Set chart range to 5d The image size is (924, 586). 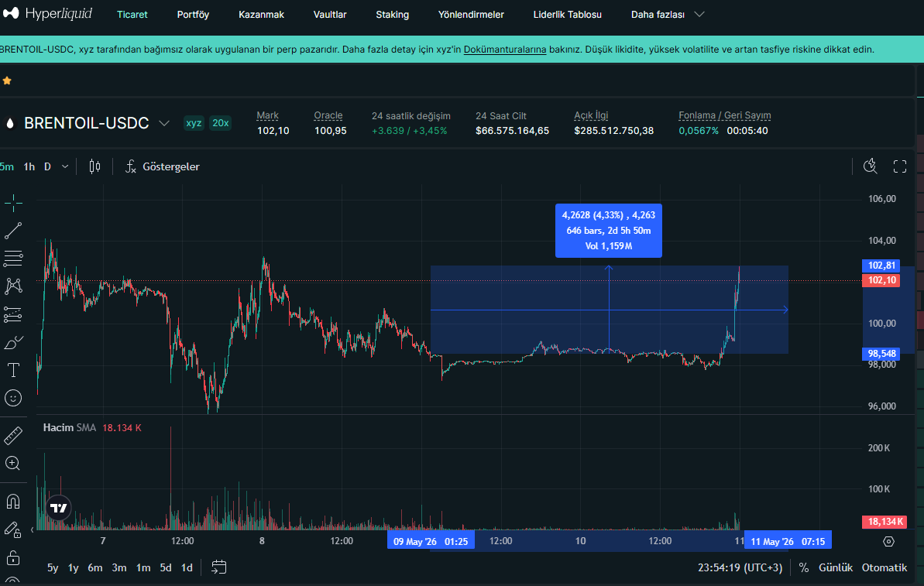click(166, 567)
